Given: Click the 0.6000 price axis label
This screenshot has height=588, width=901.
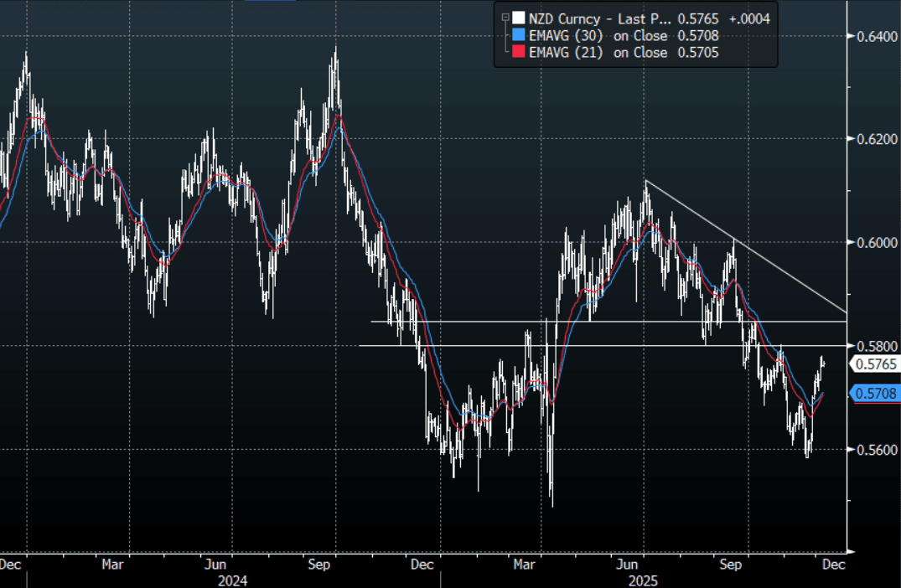Looking at the screenshot, I should coord(873,243).
